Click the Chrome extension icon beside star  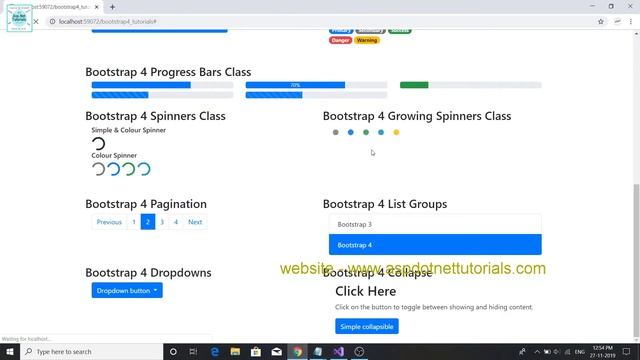point(617,22)
